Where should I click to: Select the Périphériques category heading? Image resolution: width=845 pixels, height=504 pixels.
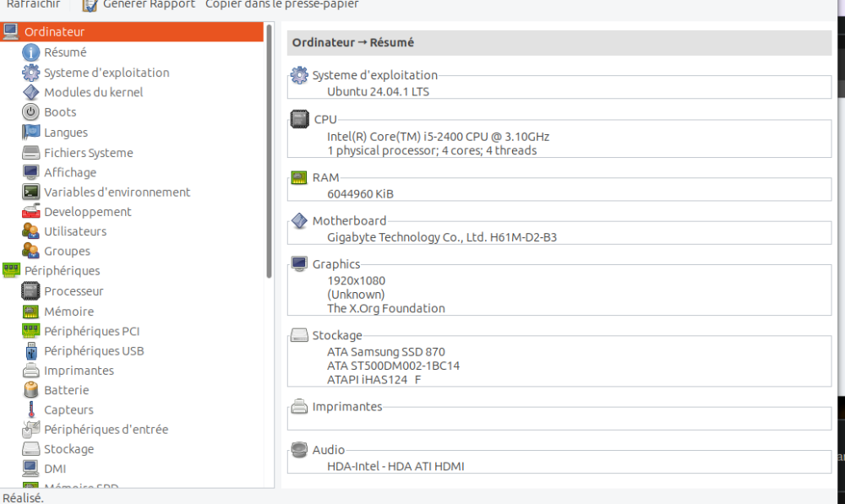tap(62, 271)
